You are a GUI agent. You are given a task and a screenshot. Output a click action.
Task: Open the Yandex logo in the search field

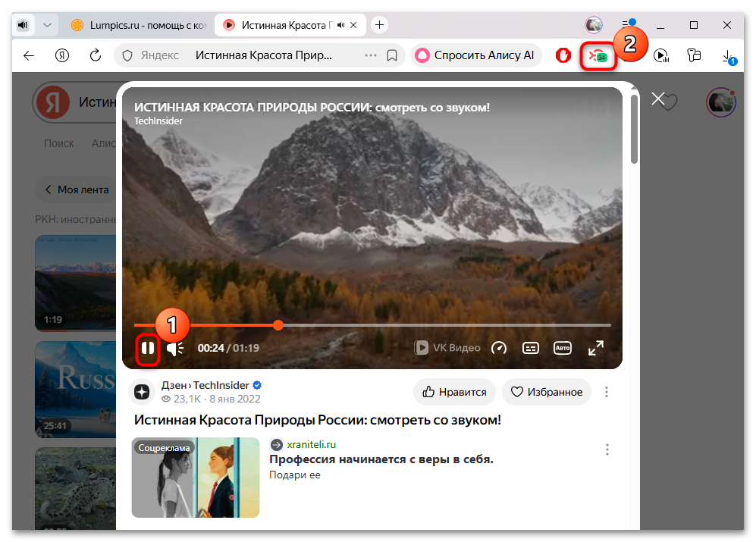point(53,102)
